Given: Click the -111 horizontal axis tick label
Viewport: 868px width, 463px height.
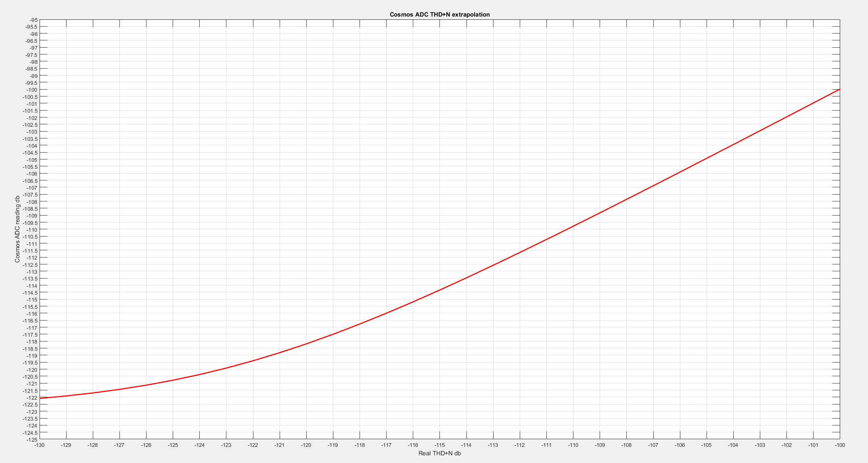Looking at the screenshot, I should (x=546, y=445).
